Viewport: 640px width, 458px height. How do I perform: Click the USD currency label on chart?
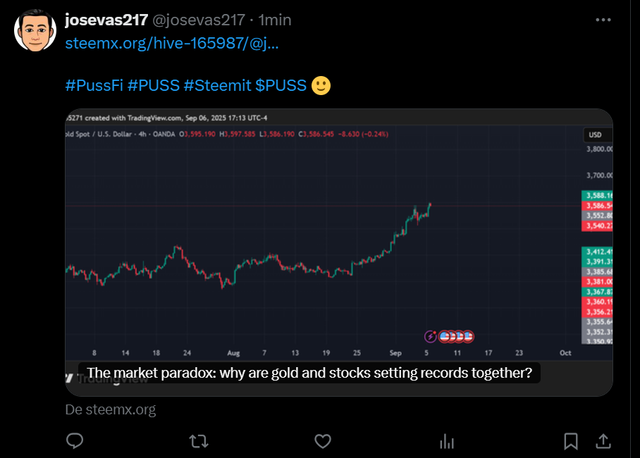click(595, 135)
